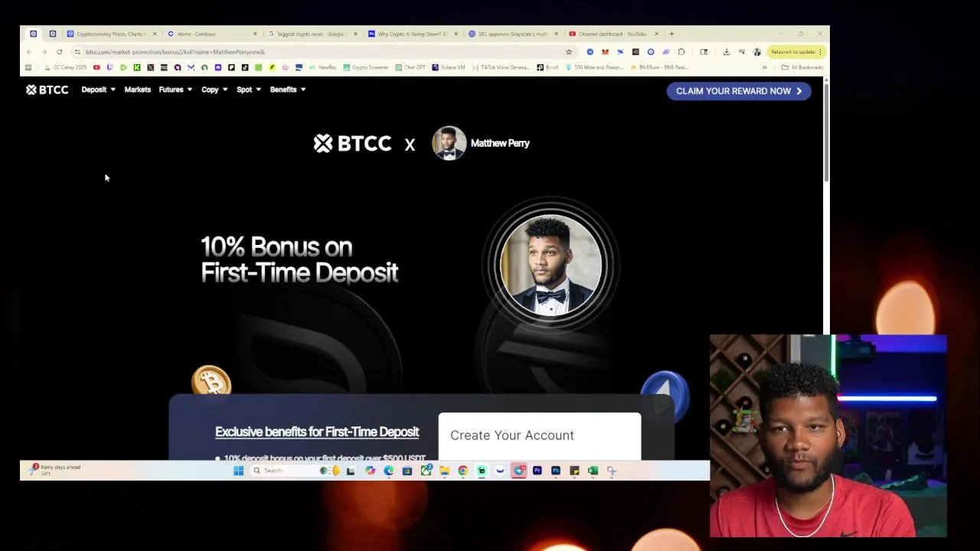Viewport: 980px width, 551px height.
Task: Expand the Spot dropdown menu
Action: coord(249,90)
